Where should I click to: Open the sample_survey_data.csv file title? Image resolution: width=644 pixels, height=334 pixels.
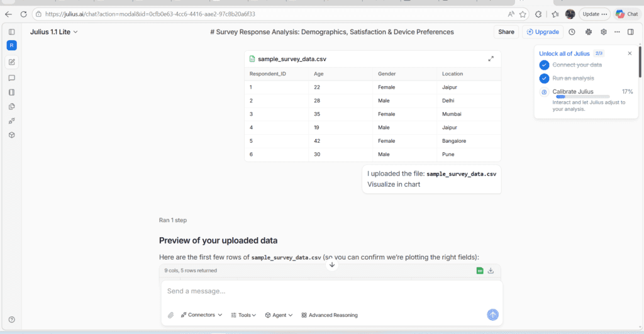[x=292, y=58]
